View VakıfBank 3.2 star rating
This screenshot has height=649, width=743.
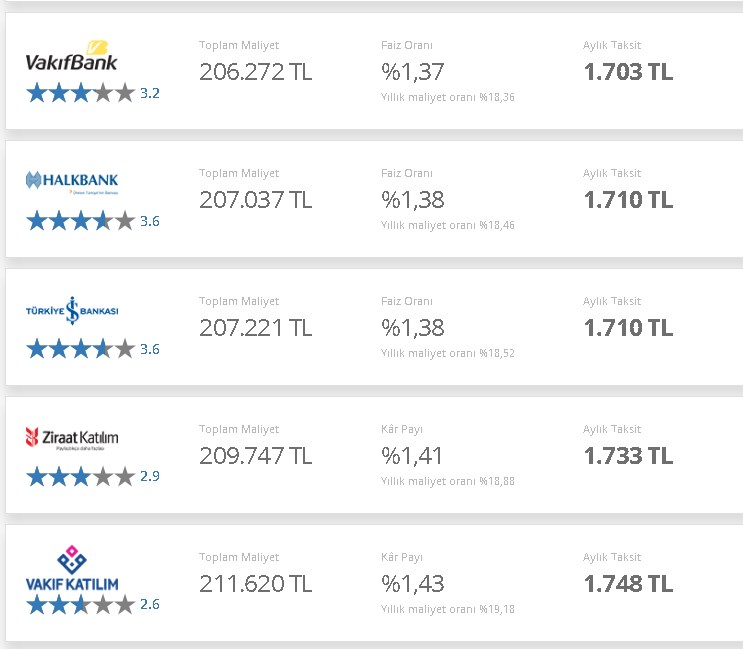(x=93, y=93)
